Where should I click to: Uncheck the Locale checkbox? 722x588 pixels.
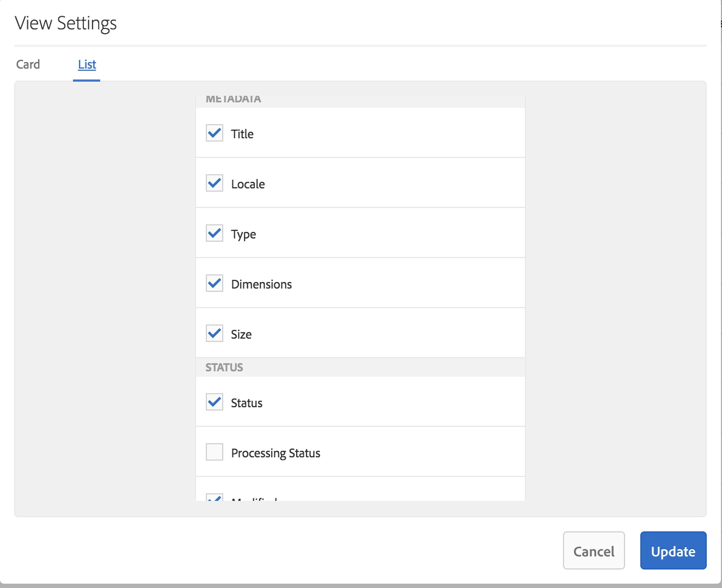215,183
